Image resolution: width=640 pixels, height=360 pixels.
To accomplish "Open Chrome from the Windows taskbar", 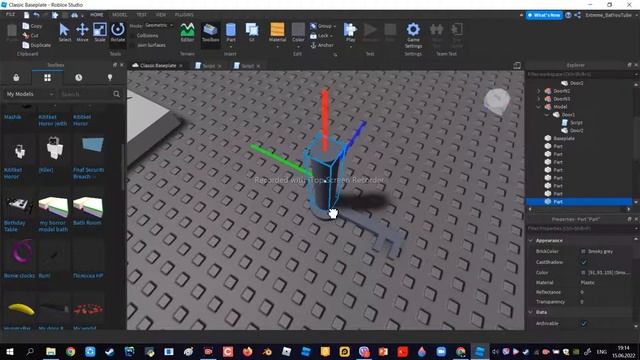I will [x=70, y=351].
